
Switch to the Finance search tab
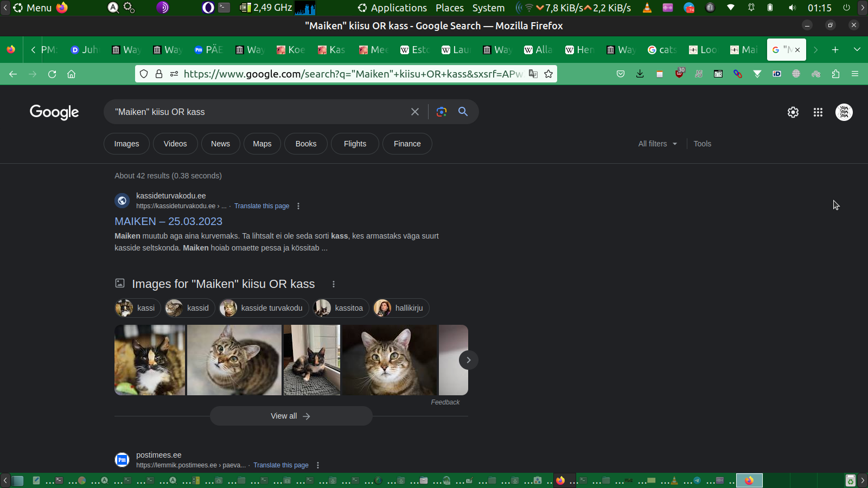point(407,144)
